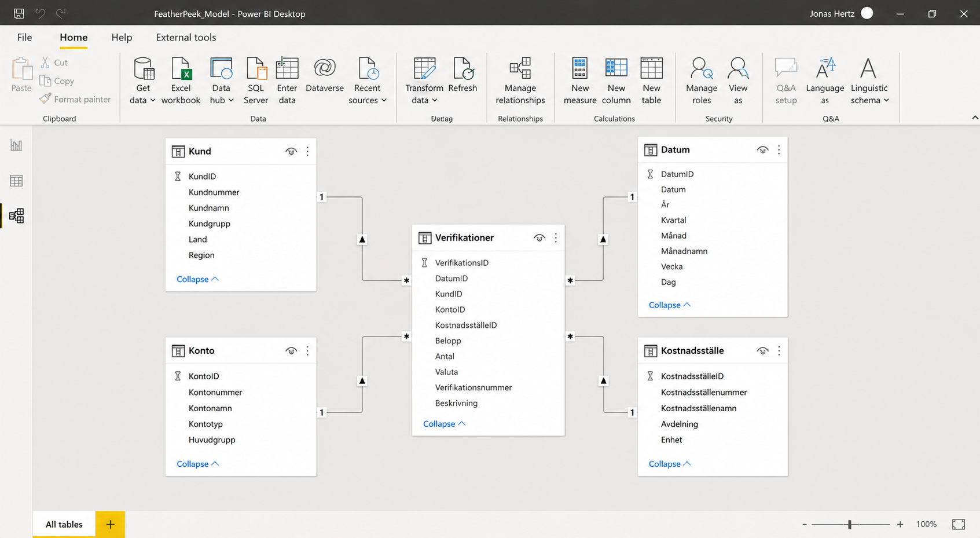Connect to SQL Server
The image size is (980, 538).
click(256, 80)
